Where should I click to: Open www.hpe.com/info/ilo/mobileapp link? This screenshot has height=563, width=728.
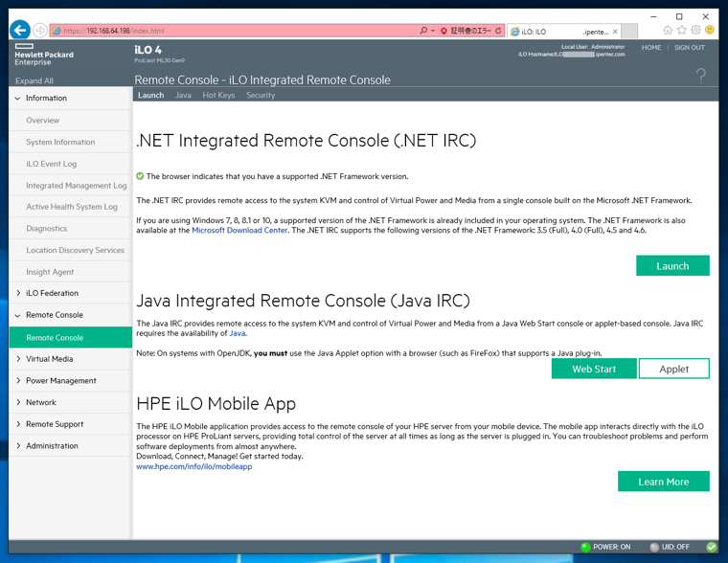tap(194, 466)
